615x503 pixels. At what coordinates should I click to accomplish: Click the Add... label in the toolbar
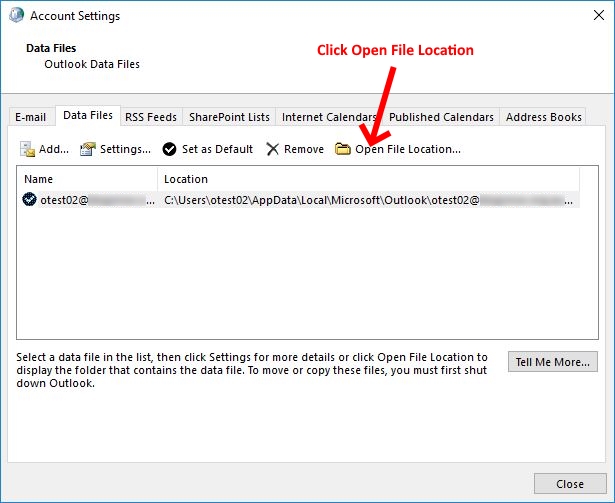(x=54, y=149)
